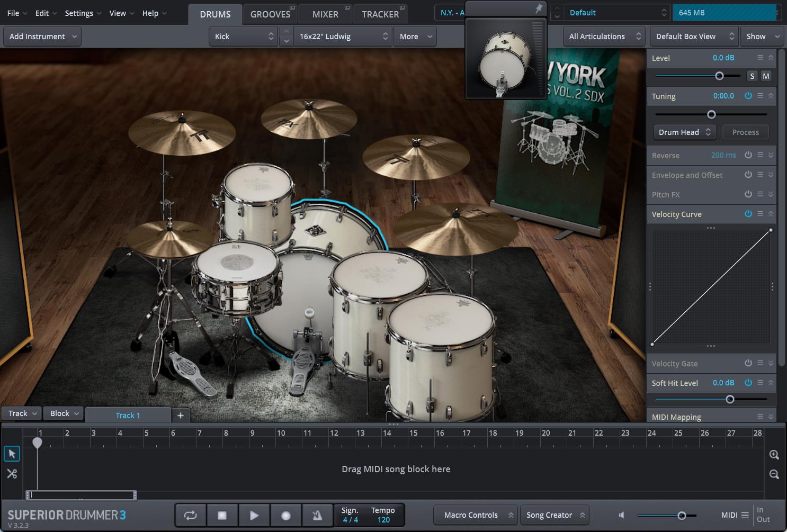Enable the Reverse effect
This screenshot has width=787, height=532.
pos(748,155)
